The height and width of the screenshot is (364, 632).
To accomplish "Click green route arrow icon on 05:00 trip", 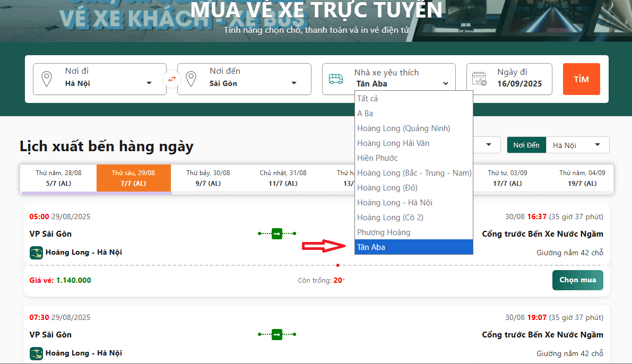I will pos(276,233).
